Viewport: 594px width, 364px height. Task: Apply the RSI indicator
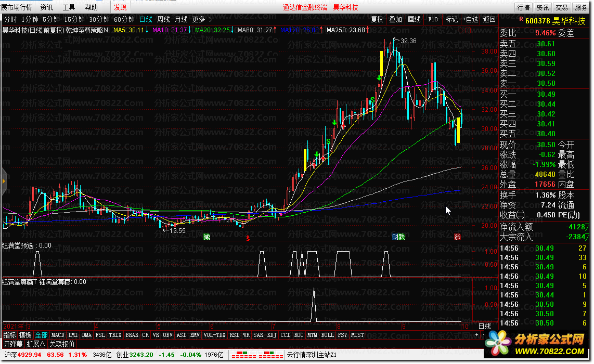[x=234, y=335]
